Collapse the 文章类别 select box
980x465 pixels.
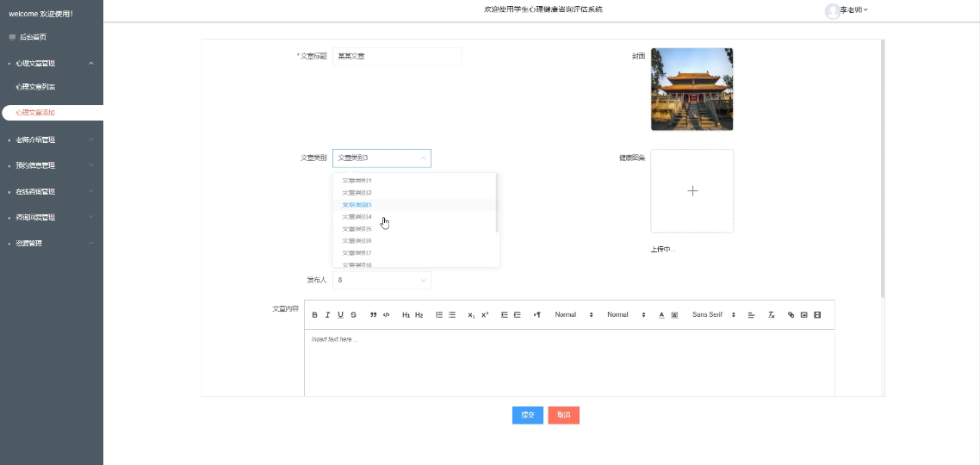(x=381, y=158)
